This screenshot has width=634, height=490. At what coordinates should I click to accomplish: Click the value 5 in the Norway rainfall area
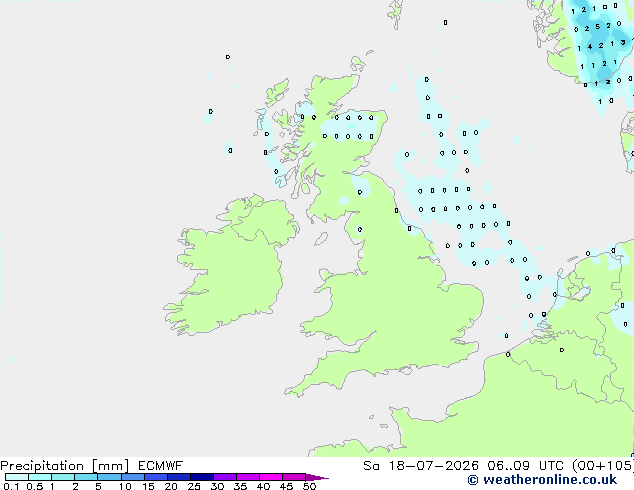tap(598, 27)
